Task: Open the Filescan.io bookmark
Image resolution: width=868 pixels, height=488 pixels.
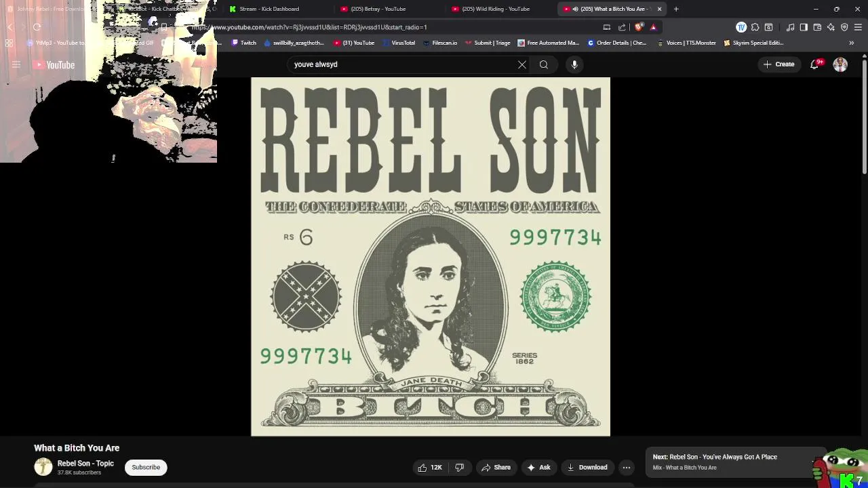Action: 439,43
